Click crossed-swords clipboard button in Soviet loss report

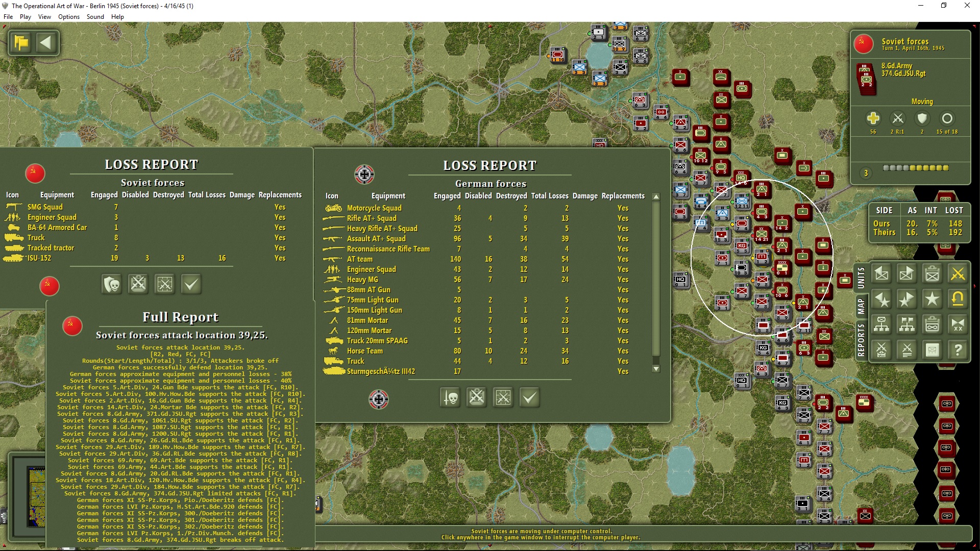tap(138, 284)
